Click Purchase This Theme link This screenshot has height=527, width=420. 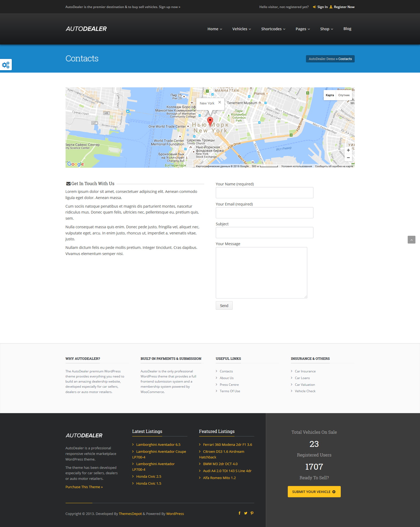coord(84,487)
